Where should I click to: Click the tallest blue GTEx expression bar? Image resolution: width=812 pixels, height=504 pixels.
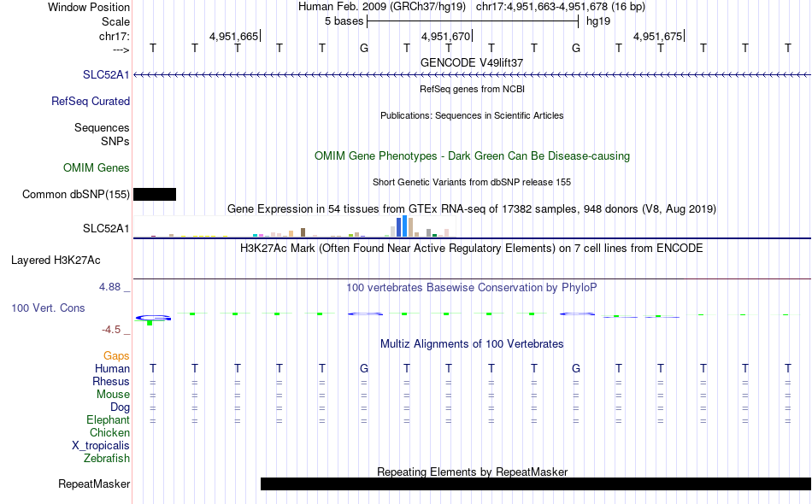[404, 226]
